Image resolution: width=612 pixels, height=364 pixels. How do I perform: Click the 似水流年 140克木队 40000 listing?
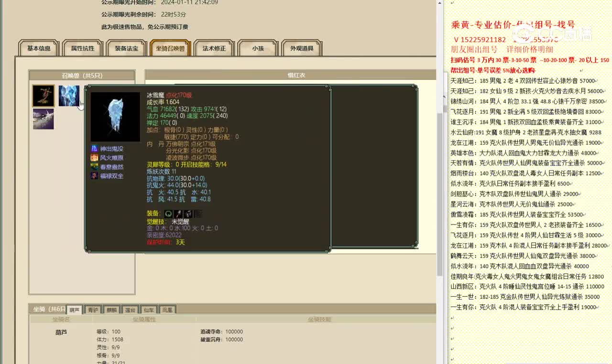pos(520,267)
